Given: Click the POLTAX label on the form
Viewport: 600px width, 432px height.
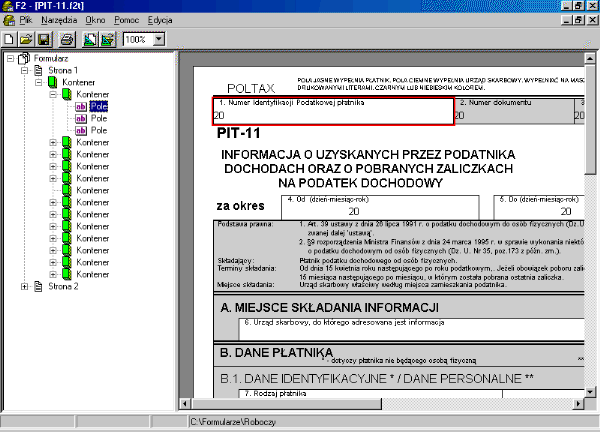Looking at the screenshot, I should [x=251, y=88].
